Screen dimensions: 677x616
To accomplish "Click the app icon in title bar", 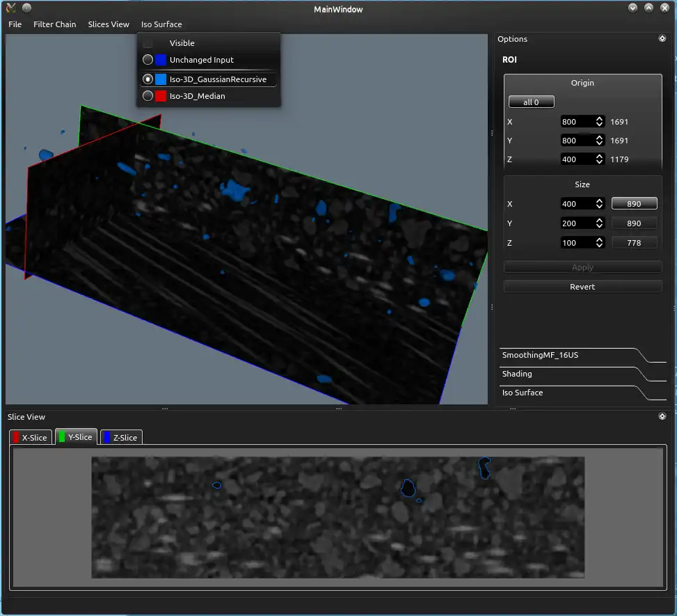I will tap(10, 9).
